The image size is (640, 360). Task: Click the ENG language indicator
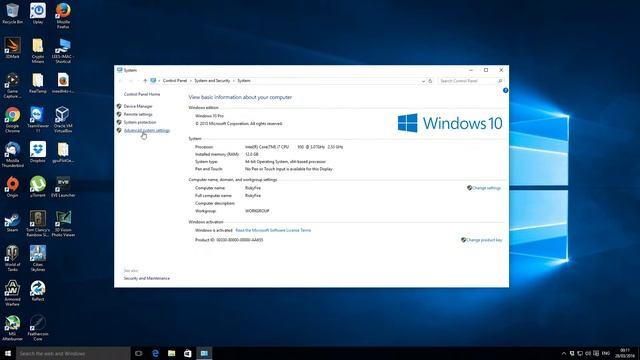tap(606, 353)
